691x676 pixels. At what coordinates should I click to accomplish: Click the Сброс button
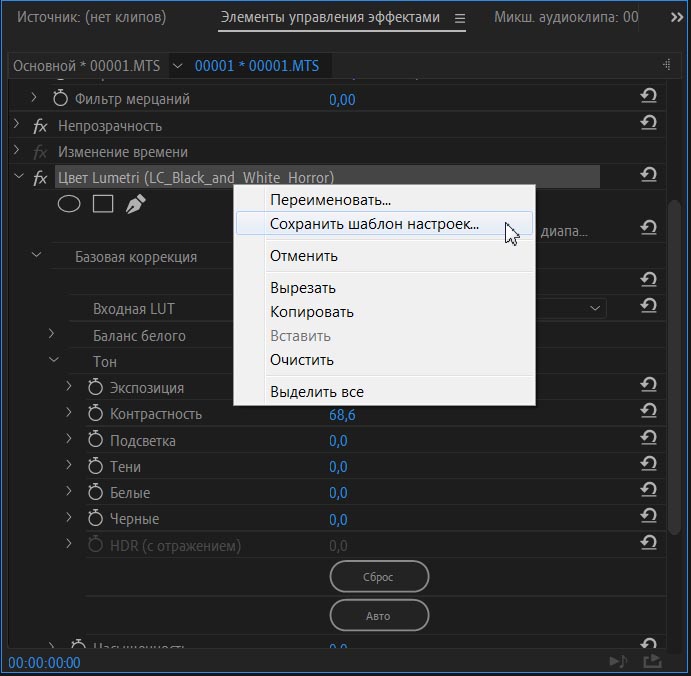pos(379,577)
